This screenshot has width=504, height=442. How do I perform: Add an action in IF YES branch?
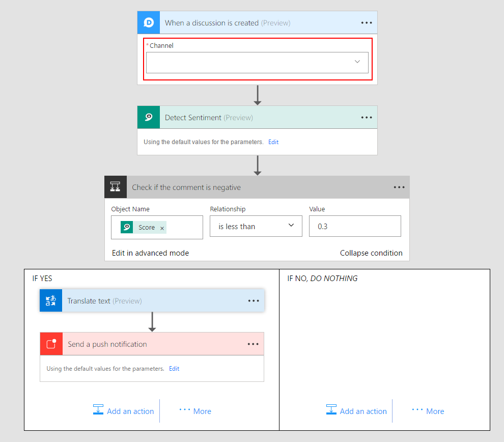point(124,411)
